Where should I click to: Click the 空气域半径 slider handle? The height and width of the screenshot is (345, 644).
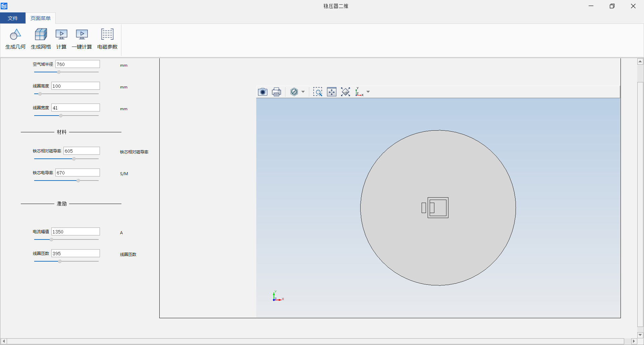point(59,72)
